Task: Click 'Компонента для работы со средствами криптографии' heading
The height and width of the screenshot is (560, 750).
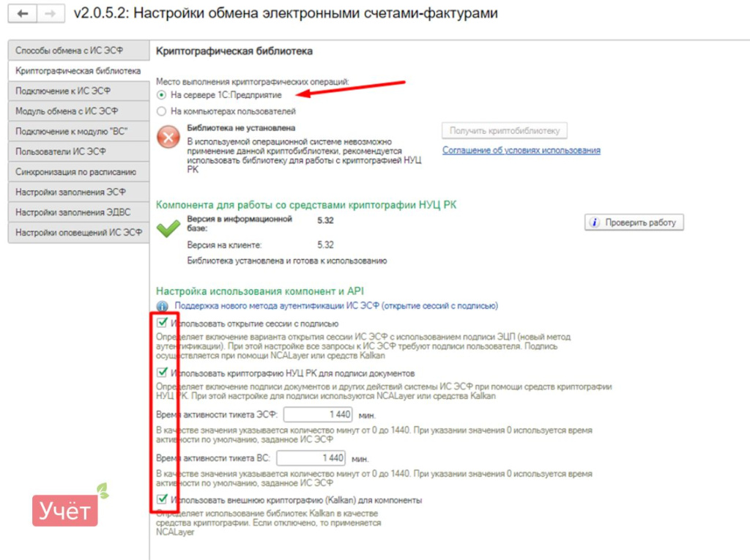Action: 306,205
